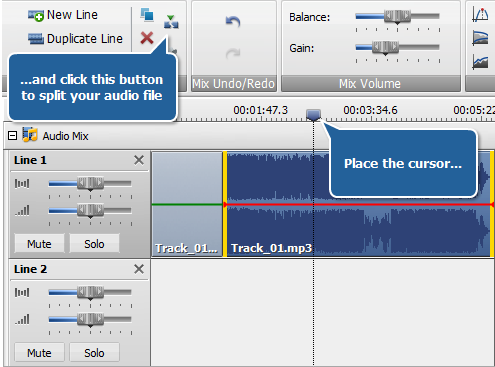Adjust the Line 2 balance slider
This screenshot has width=495, height=367.
click(x=90, y=292)
